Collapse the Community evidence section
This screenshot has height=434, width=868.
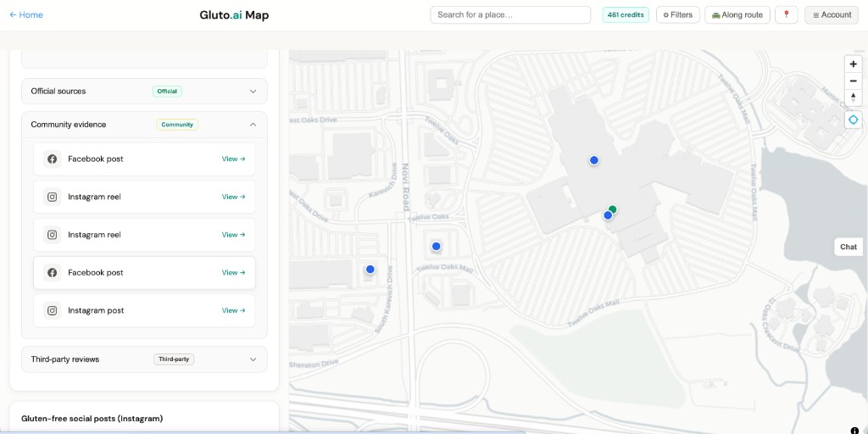pyautogui.click(x=144, y=125)
